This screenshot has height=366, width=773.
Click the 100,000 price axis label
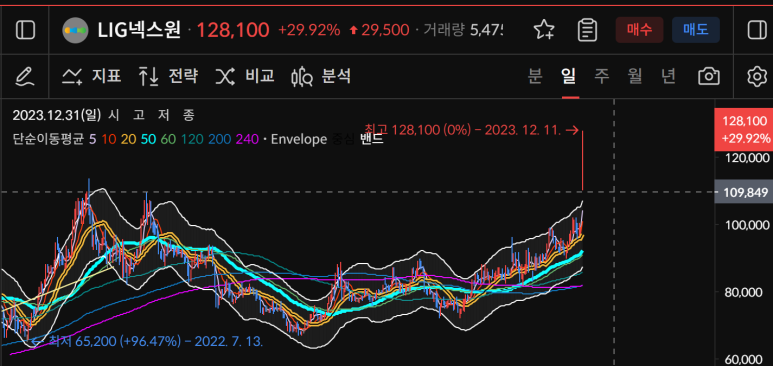[746, 225]
